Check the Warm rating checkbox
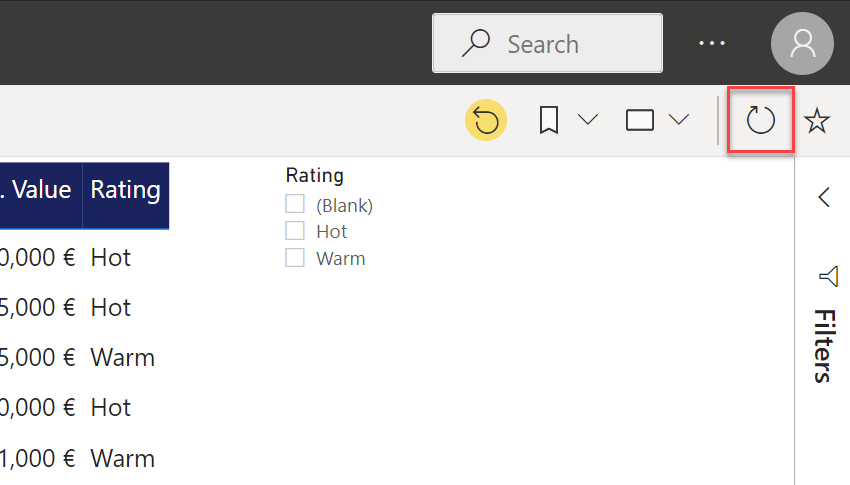Viewport: 850px width, 485px height. click(x=295, y=257)
